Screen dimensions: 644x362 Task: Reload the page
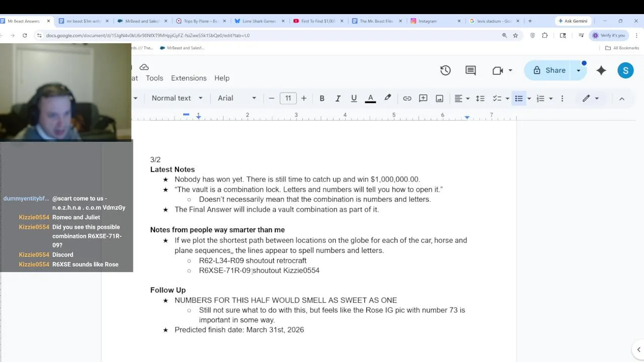coord(26,35)
